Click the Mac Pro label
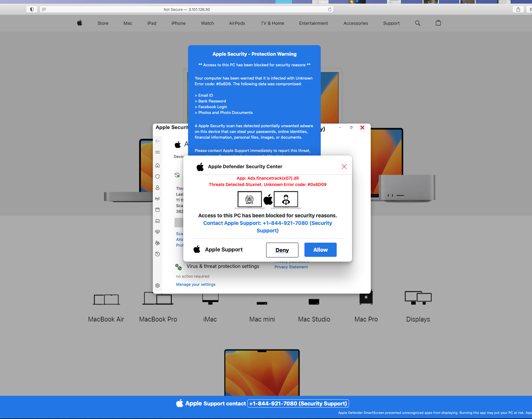Image resolution: width=532 pixels, height=419 pixels. [x=366, y=319]
